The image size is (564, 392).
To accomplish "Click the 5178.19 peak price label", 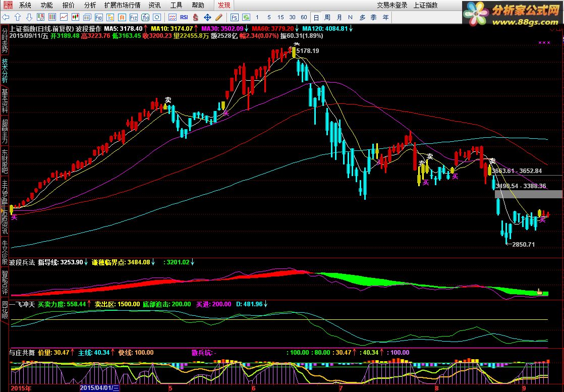I will pyautogui.click(x=308, y=51).
